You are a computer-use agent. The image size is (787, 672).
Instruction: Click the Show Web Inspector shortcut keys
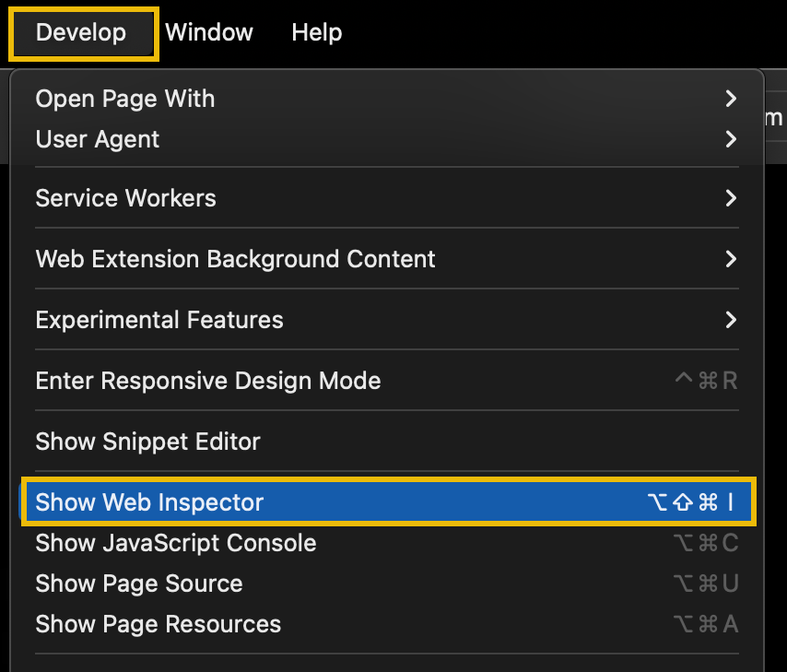691,502
